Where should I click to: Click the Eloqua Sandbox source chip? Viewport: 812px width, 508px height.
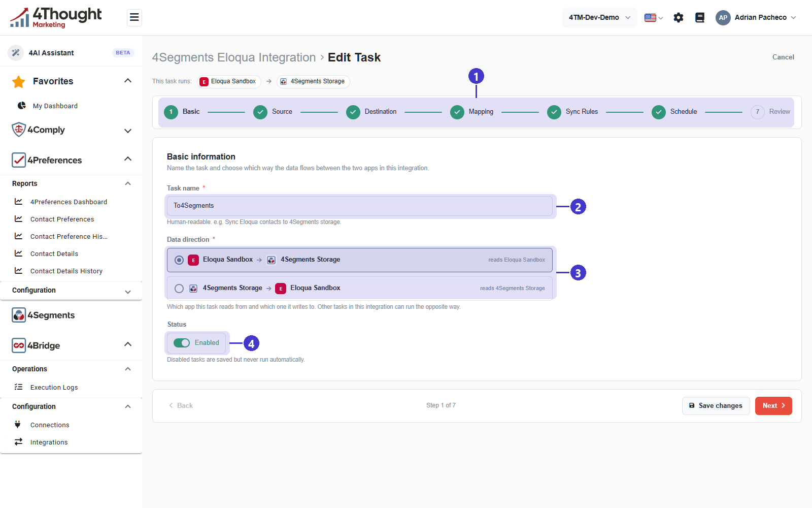[x=229, y=81]
